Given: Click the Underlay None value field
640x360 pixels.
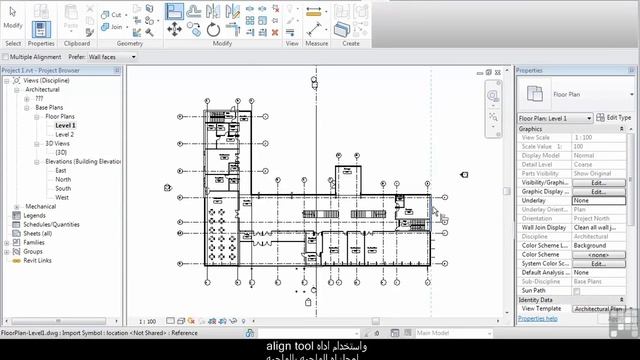Looking at the screenshot, I should [598, 201].
